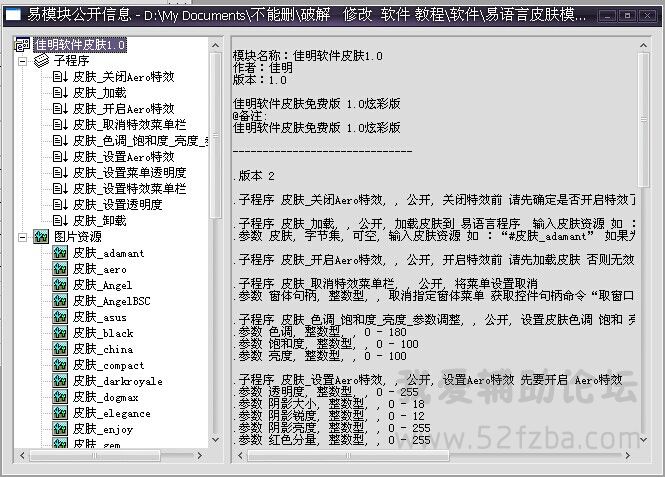This screenshot has height=477, width=665.
Task: Click the tree panel horizontal scrollbar thumb
Action: coord(95,456)
